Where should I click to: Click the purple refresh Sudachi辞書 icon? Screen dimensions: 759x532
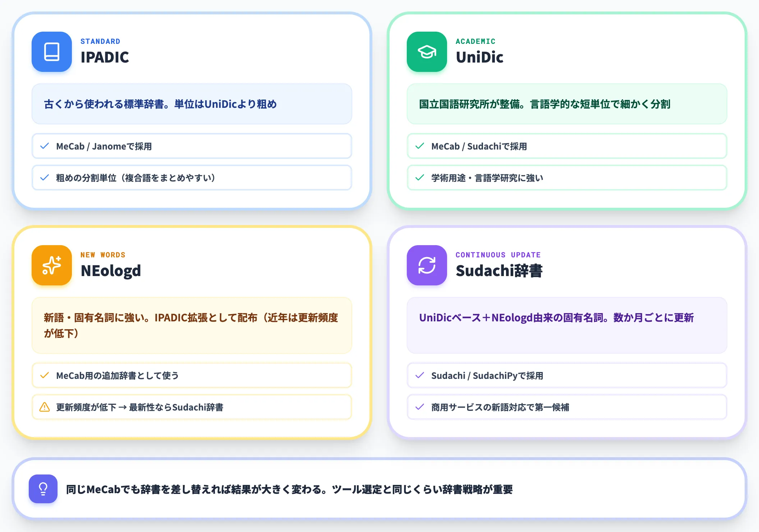427,265
